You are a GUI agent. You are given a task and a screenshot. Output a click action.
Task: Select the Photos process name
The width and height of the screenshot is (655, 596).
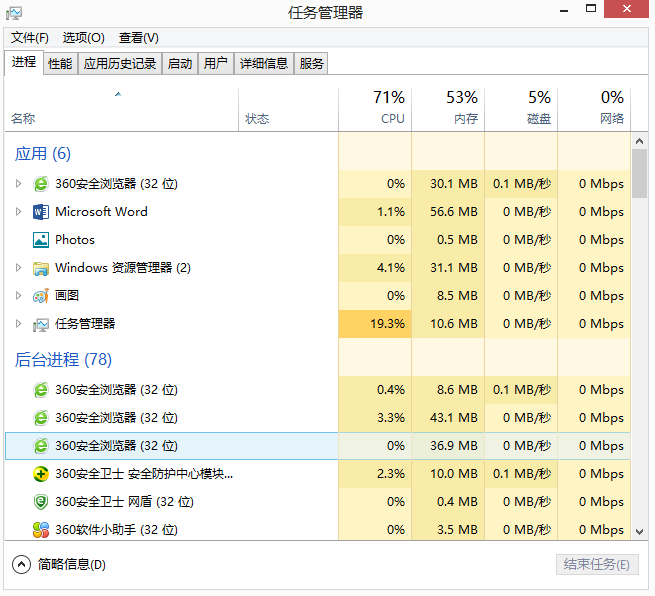pyautogui.click(x=75, y=240)
